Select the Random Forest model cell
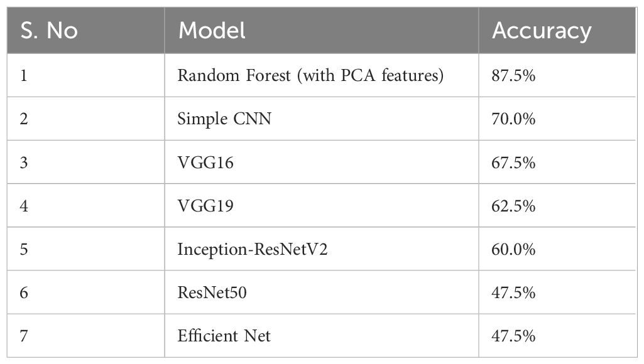644x364 pixels. [x=311, y=75]
